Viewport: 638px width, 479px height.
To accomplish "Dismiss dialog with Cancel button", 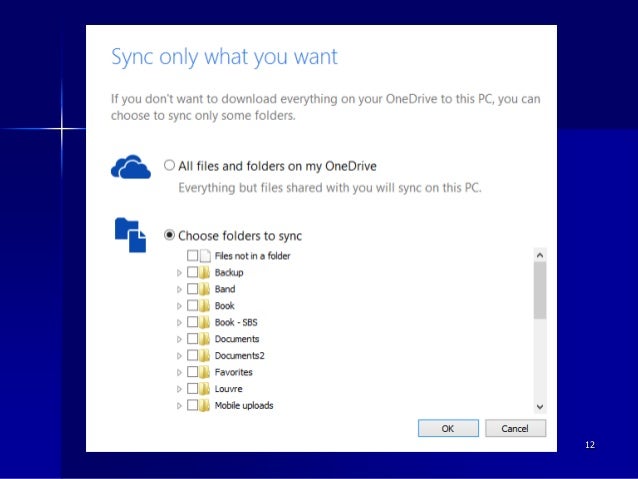I will pyautogui.click(x=516, y=429).
